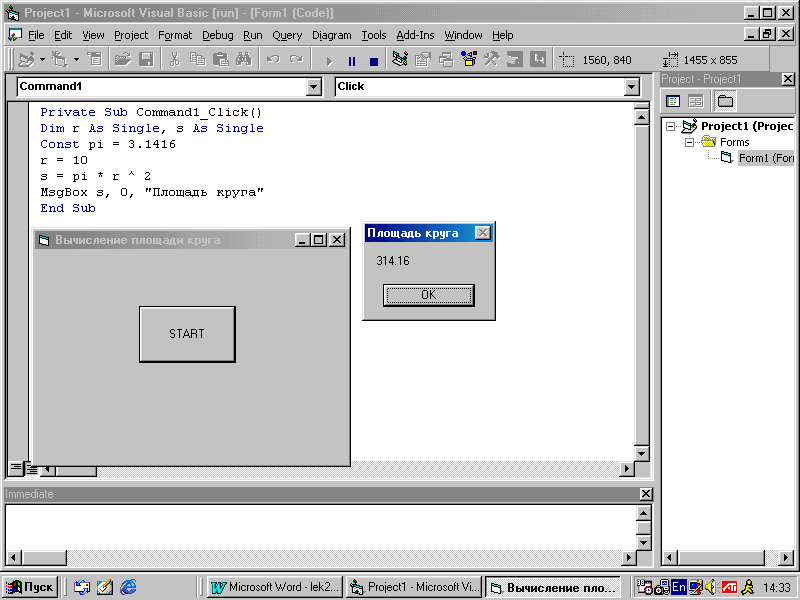800x600 pixels.
Task: Click the Visual Component Manager toolbar icon
Action: point(538,60)
